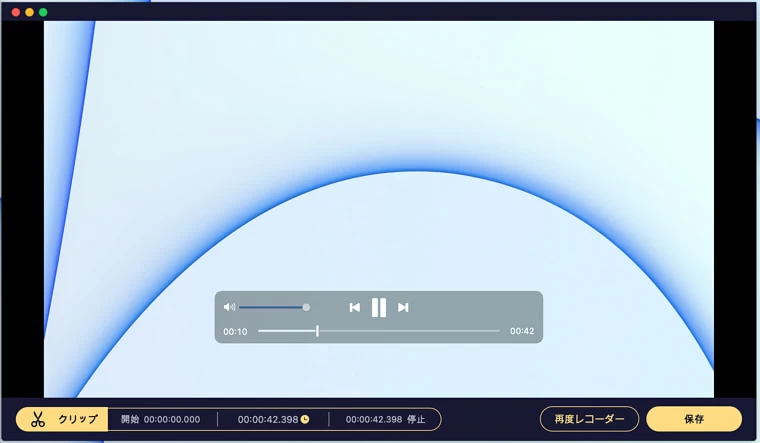Image resolution: width=760 pixels, height=443 pixels.
Task: Click the volume slider handle
Action: (306, 307)
